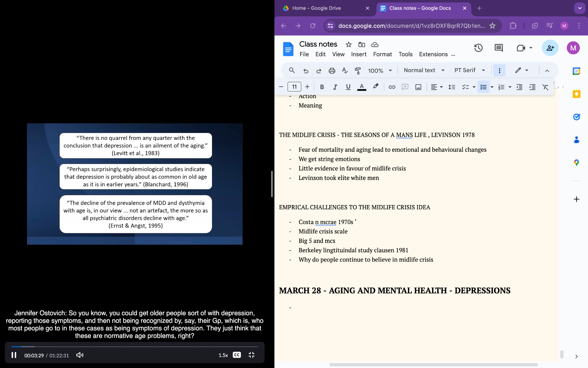Open the zoom 100% dropdown
Viewport: 588px width, 368px height.
click(380, 71)
